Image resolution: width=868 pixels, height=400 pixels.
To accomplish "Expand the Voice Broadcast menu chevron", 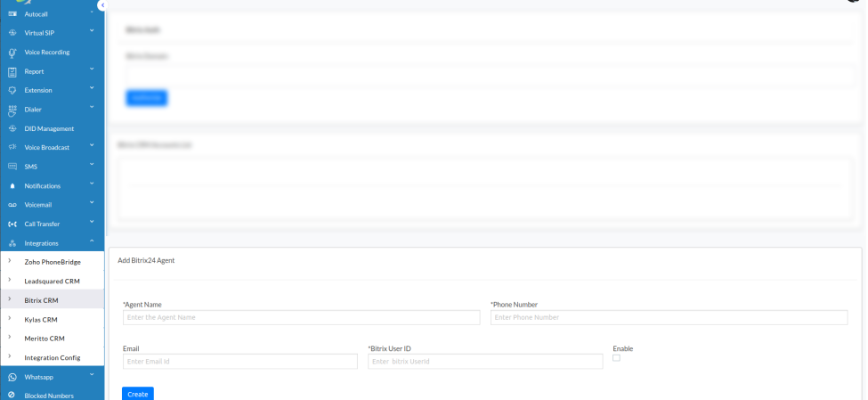I will click(x=92, y=146).
